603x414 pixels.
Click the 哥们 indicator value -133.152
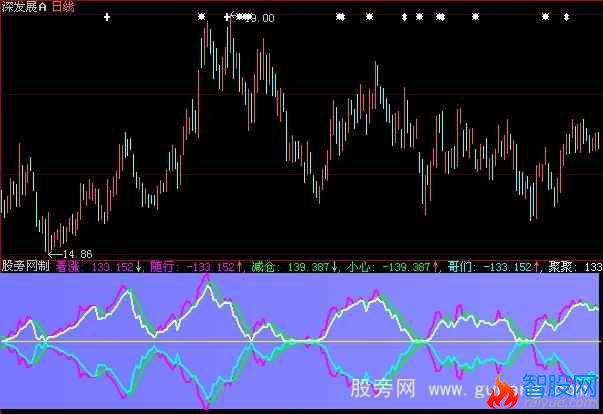507,266
